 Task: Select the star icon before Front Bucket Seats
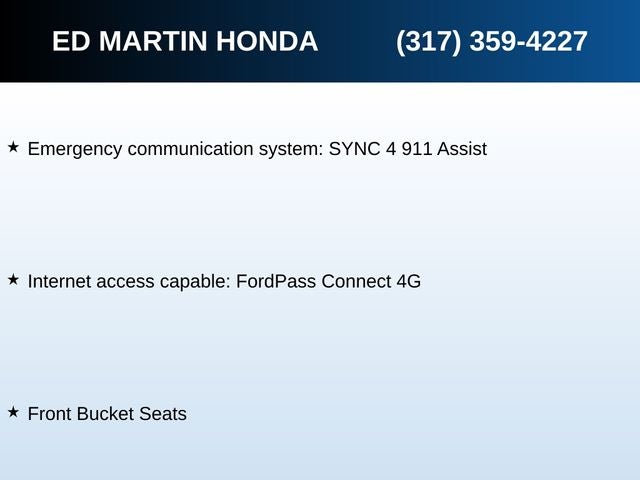coord(13,412)
